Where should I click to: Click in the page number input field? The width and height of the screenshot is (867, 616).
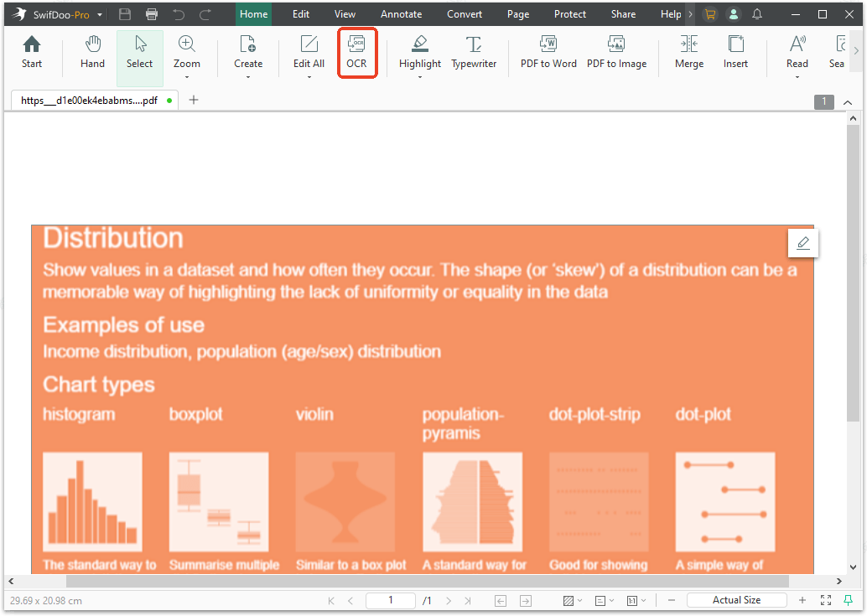click(x=390, y=600)
